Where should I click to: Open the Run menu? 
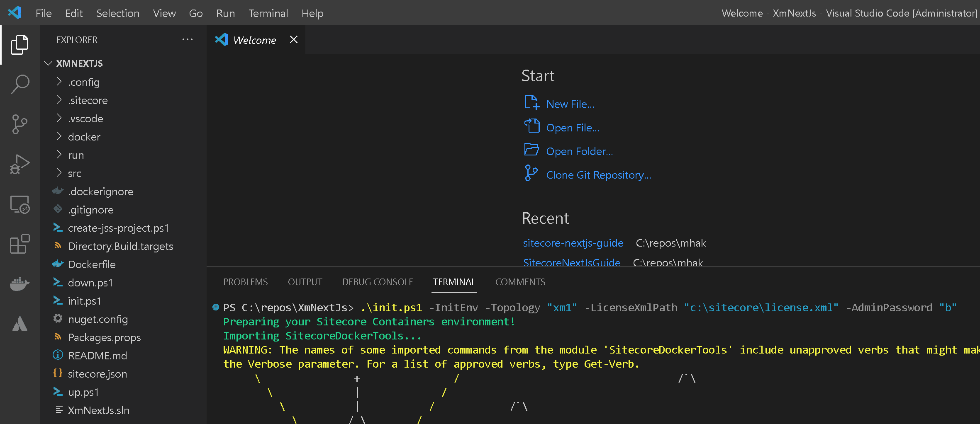coord(225,13)
